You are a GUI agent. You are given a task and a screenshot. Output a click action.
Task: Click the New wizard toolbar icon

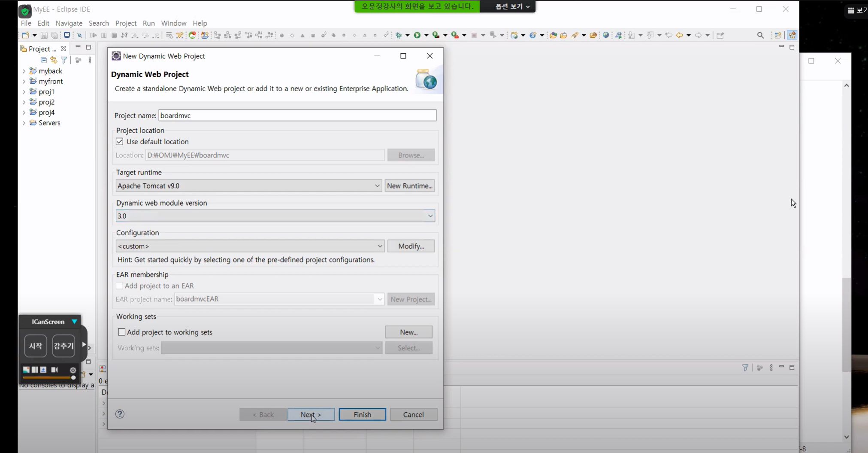coord(26,35)
